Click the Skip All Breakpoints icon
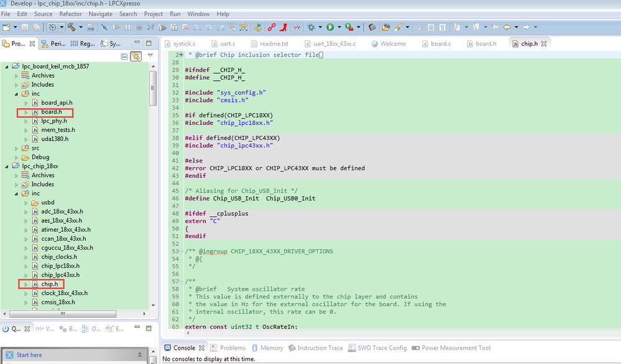 point(104,27)
